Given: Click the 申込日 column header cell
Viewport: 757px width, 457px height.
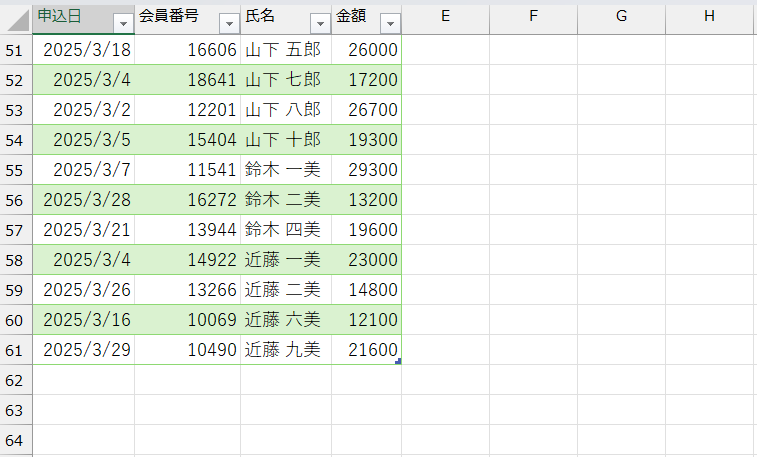Looking at the screenshot, I should pos(84,19).
